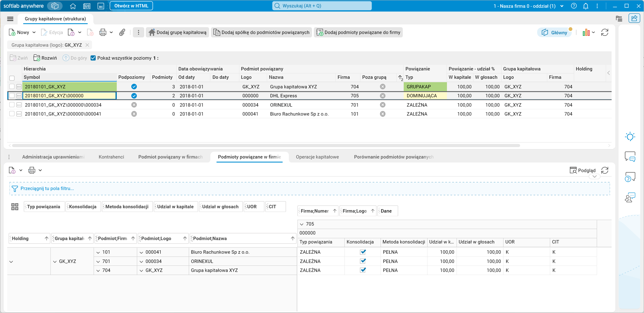Toggle 'Pokaż wszystkie poziomy' checkbox
644x313 pixels.
pos(93,58)
